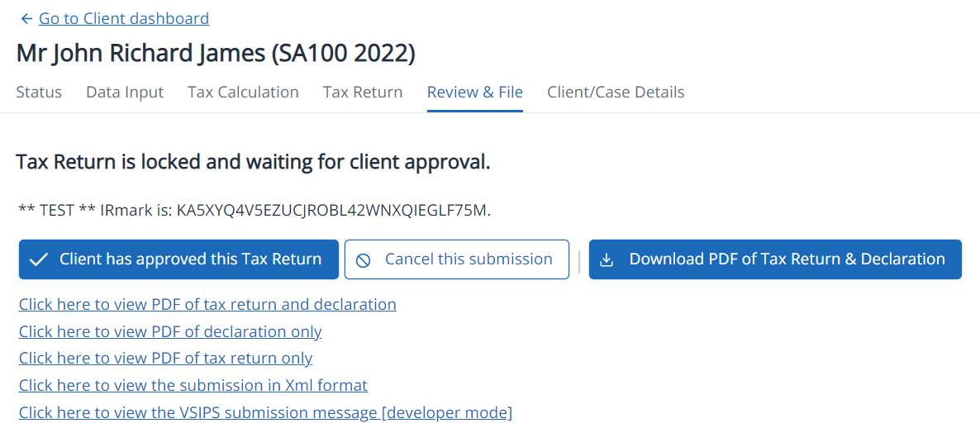Click the cancel circle icon
980x447 pixels.
(x=363, y=260)
